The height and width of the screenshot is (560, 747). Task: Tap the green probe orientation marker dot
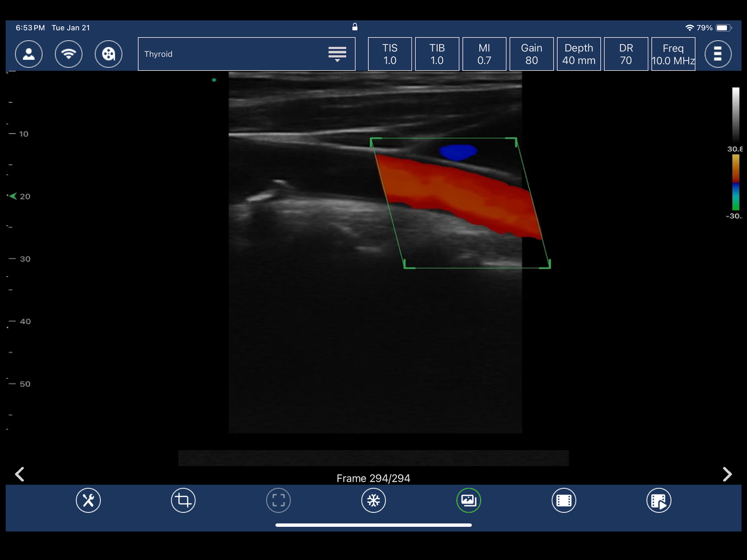pos(214,80)
